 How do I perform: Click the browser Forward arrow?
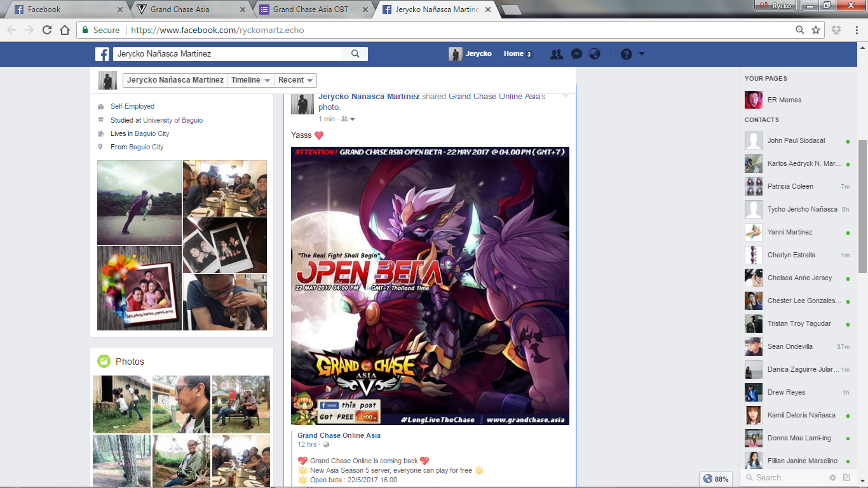click(29, 30)
